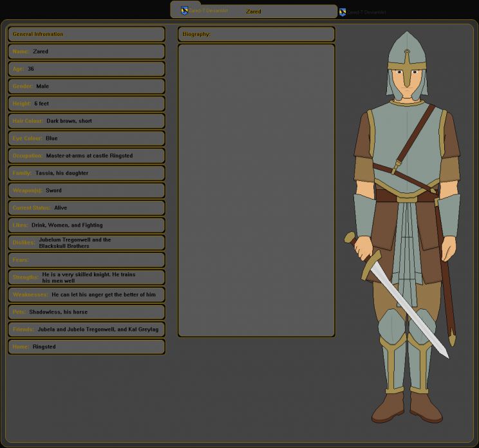
Task: Click the empty Fears field
Action: (86, 260)
